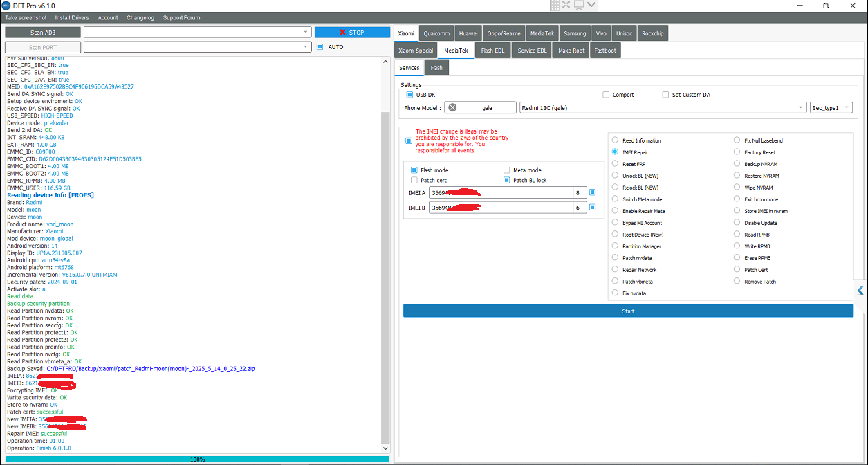The width and height of the screenshot is (868, 465).
Task: Select Backup NVRAM option
Action: click(757, 164)
